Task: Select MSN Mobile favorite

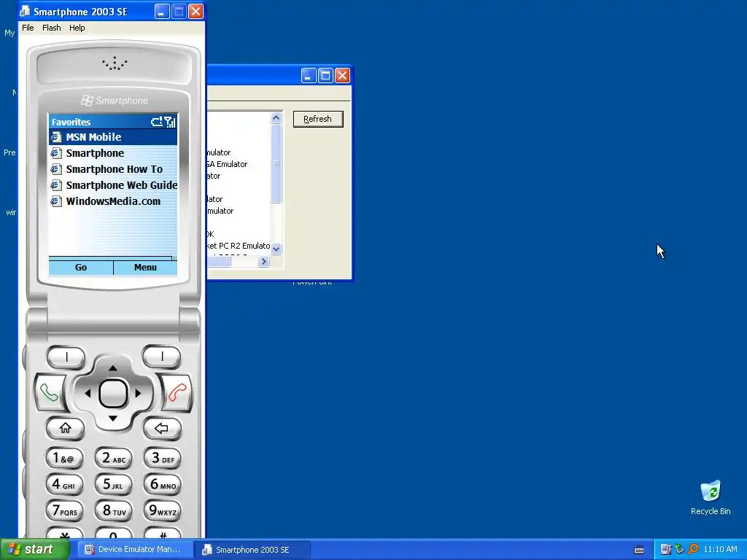Action: coord(113,137)
